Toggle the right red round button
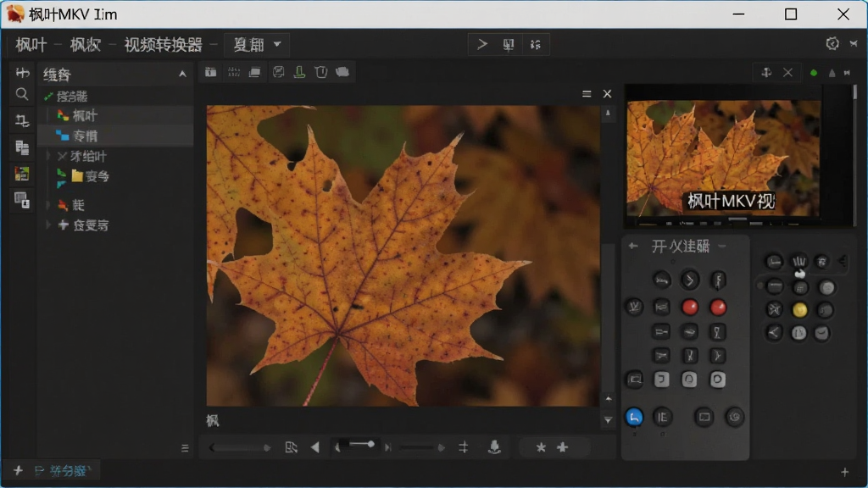This screenshot has height=488, width=868. pos(718,307)
